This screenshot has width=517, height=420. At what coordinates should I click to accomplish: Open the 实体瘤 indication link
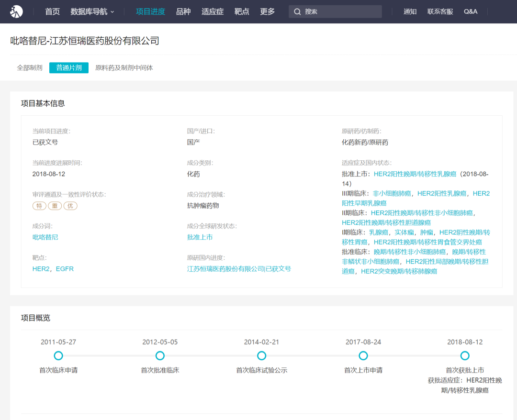pyautogui.click(x=404, y=232)
